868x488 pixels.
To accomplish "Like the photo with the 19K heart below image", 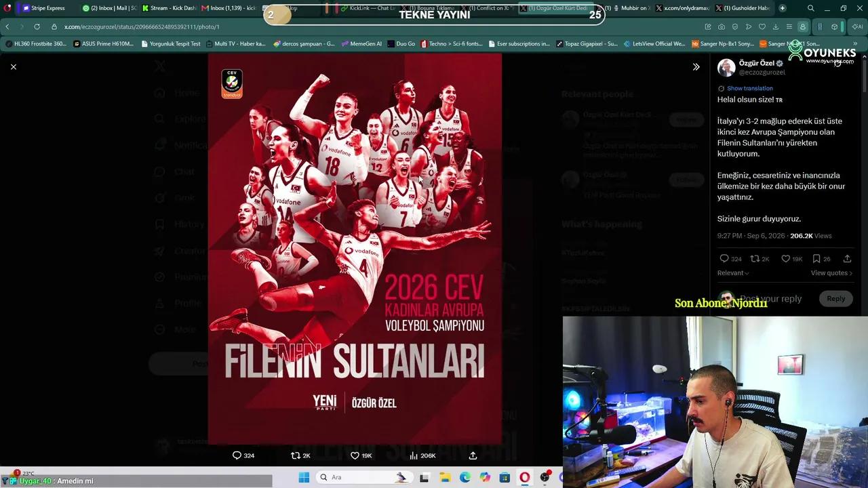I will click(361, 455).
